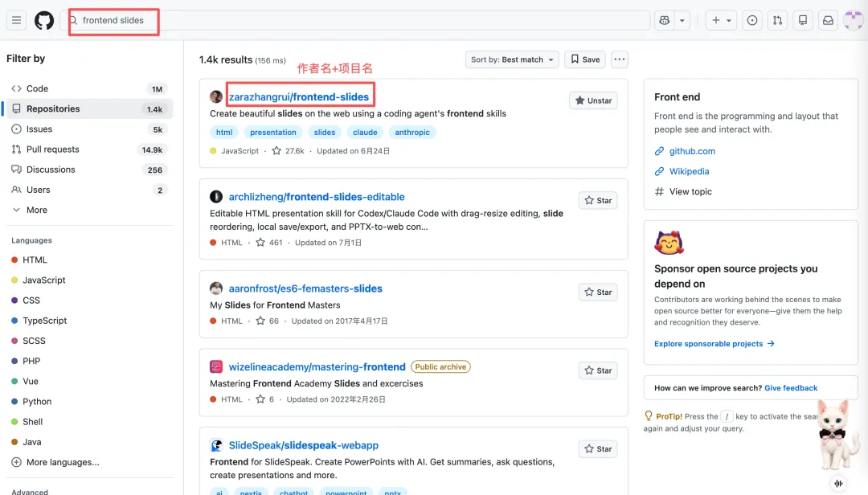
Task: Open the Pull requests icon in header
Action: tap(777, 20)
